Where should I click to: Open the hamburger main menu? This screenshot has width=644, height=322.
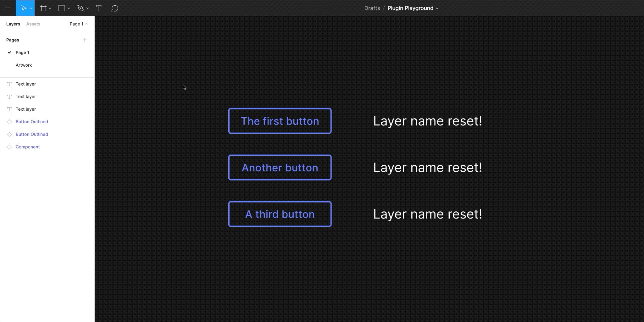click(8, 8)
